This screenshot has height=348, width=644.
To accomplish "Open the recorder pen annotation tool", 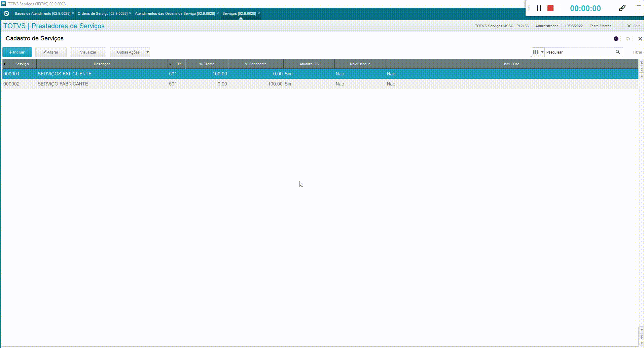I will 622,8.
